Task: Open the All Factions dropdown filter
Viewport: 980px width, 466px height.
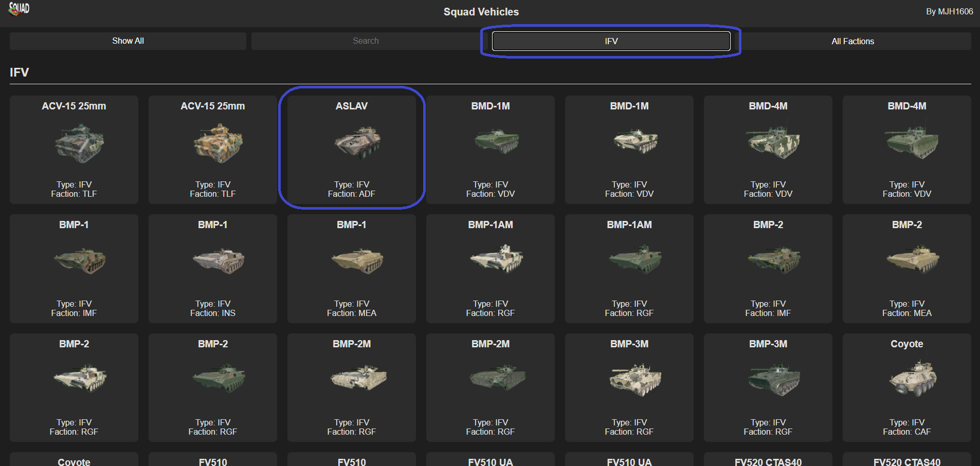Action: pyautogui.click(x=852, y=41)
